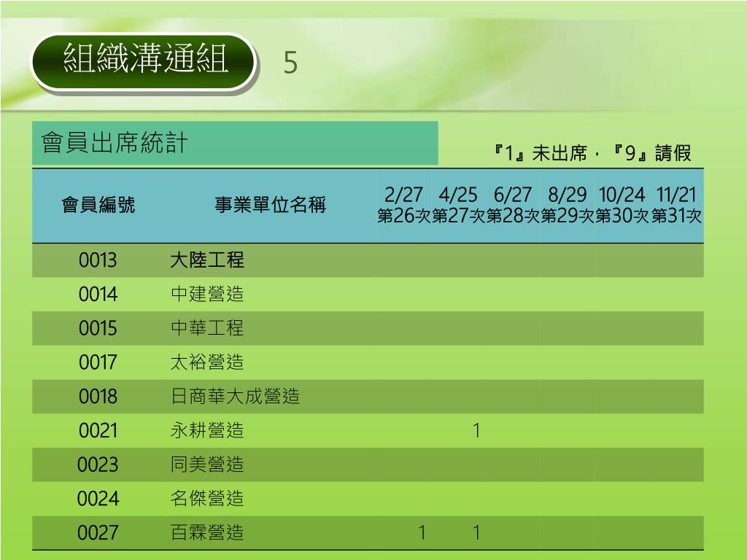This screenshot has height=560, width=747.
Task: Click the 6/27 第28次 column header
Action: click(512, 205)
